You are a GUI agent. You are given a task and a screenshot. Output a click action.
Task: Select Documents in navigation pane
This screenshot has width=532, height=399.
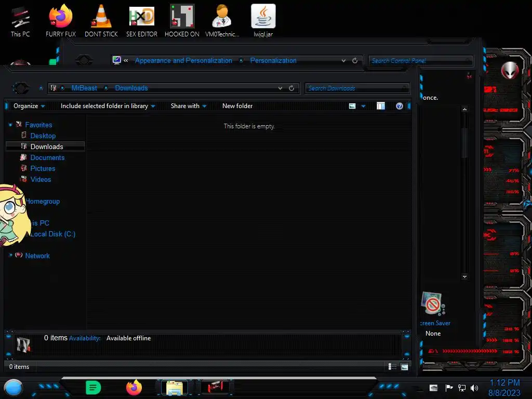(47, 157)
